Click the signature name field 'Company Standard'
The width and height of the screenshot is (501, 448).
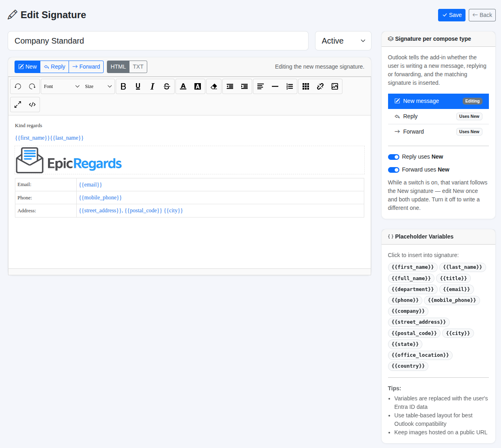click(x=158, y=41)
